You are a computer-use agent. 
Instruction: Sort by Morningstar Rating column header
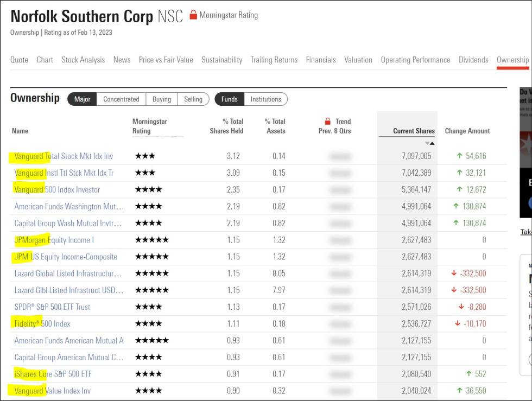pyautogui.click(x=150, y=126)
